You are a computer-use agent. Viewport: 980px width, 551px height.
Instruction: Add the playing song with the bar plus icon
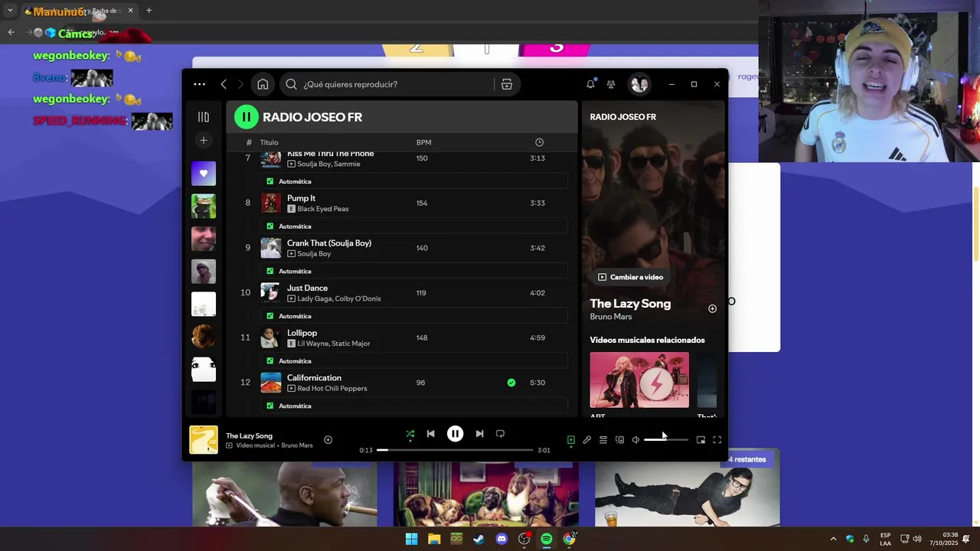pos(328,440)
